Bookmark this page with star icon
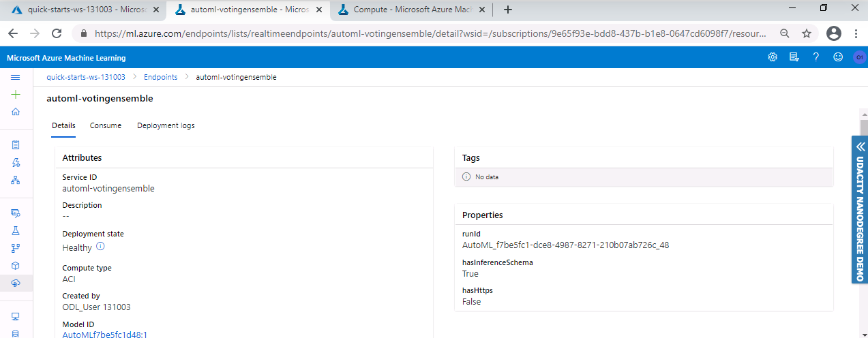Image resolution: width=868 pixels, height=338 pixels. tap(807, 33)
